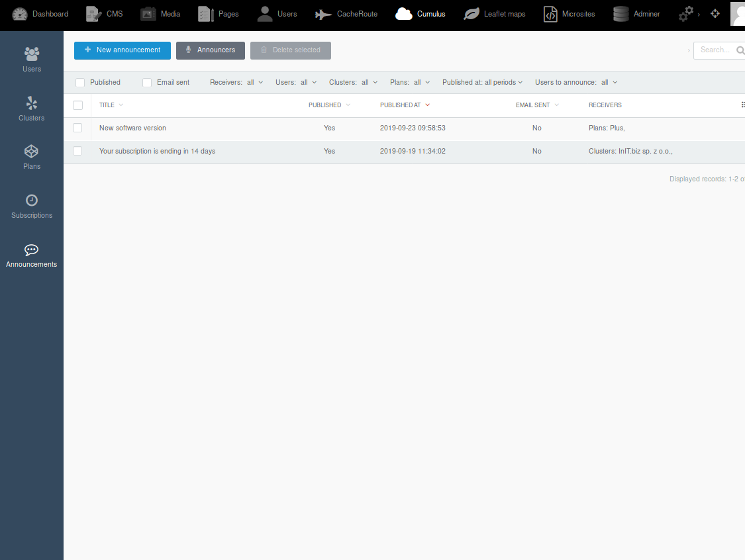
Task: Click the crosshair target icon in top bar
Action: tap(715, 14)
